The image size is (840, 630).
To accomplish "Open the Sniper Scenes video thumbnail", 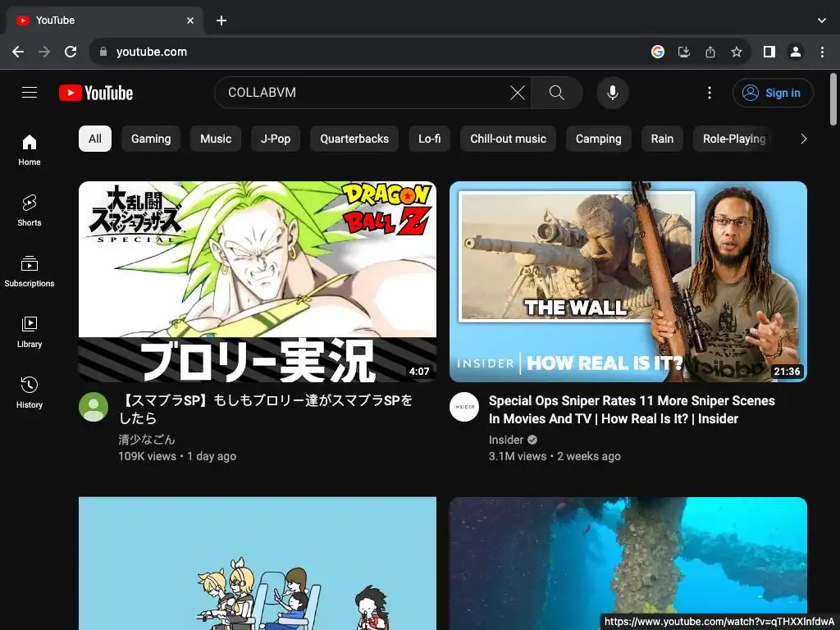I will pos(628,281).
